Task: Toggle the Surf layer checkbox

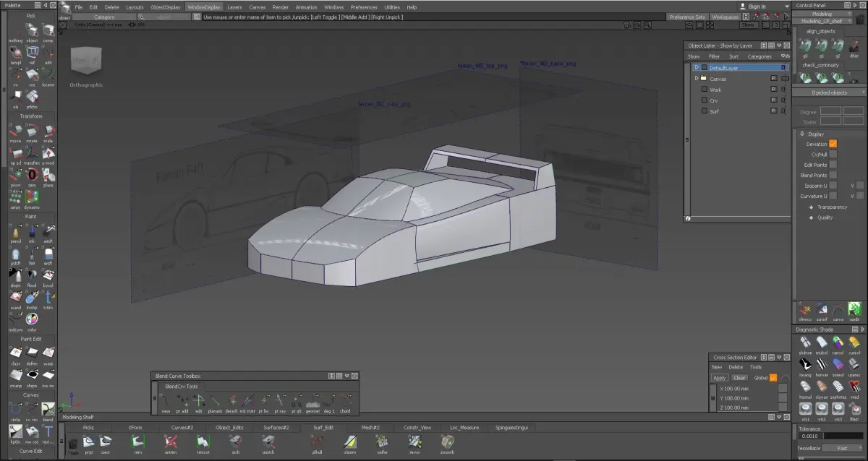Action: click(x=705, y=111)
